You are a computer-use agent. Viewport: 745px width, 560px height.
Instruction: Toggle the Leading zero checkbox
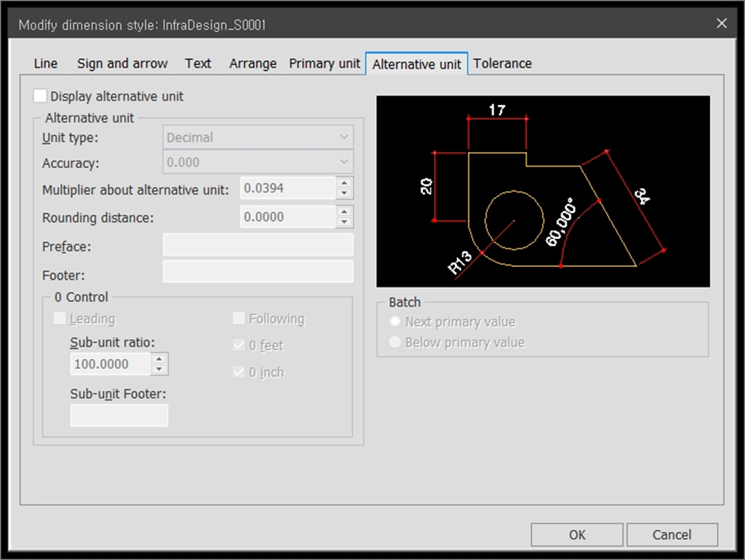[60, 319]
